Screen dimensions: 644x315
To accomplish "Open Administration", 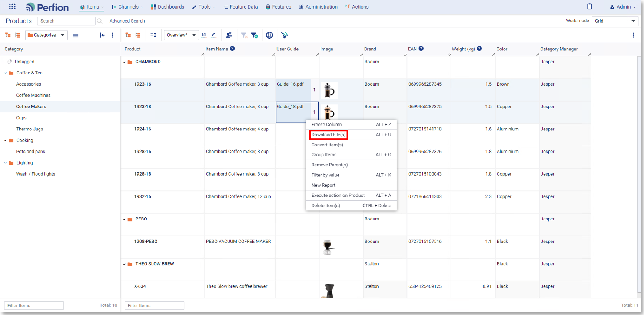I will pos(318,7).
